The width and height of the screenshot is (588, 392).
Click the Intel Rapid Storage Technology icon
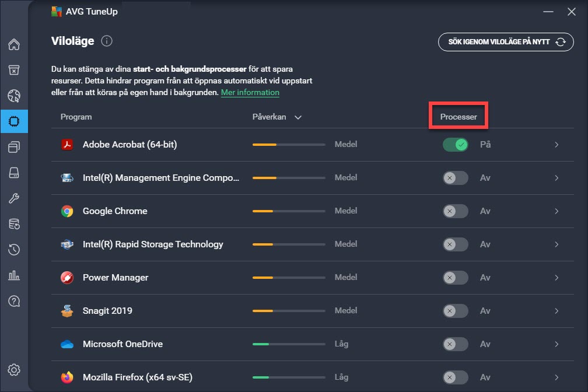pos(67,244)
